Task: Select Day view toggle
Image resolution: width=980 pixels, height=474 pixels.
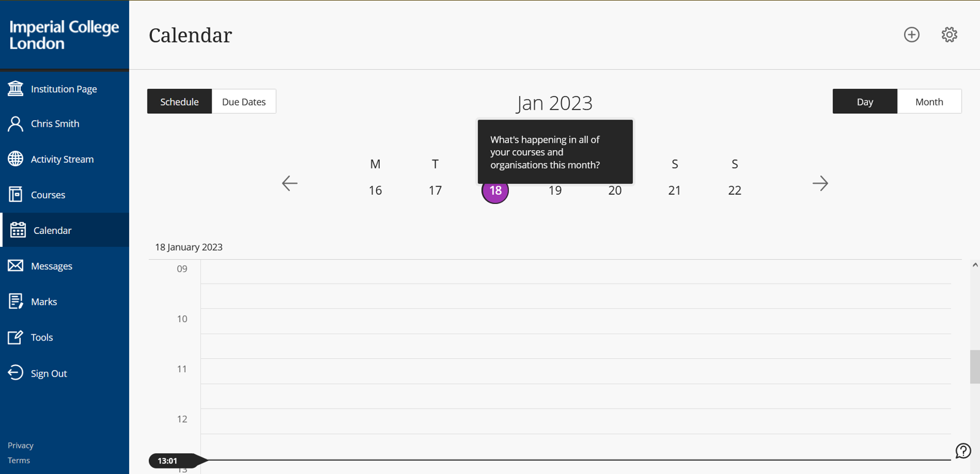Action: [x=864, y=102]
